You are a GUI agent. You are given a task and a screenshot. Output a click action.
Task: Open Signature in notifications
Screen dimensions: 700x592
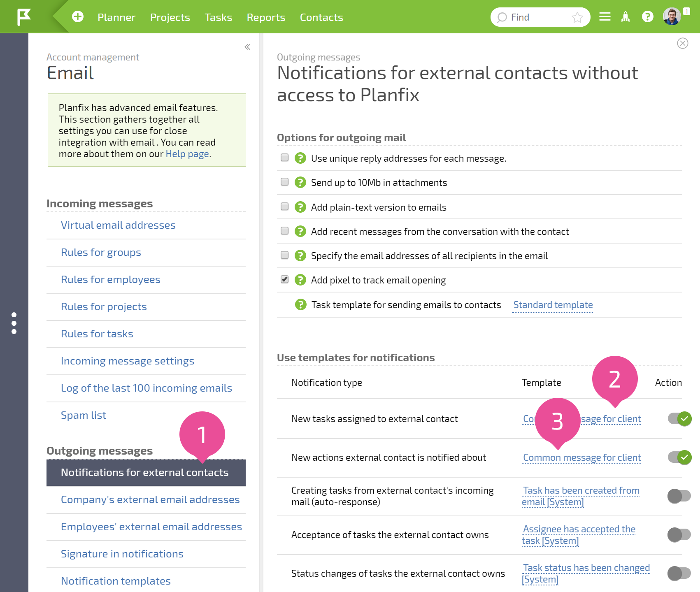(122, 554)
